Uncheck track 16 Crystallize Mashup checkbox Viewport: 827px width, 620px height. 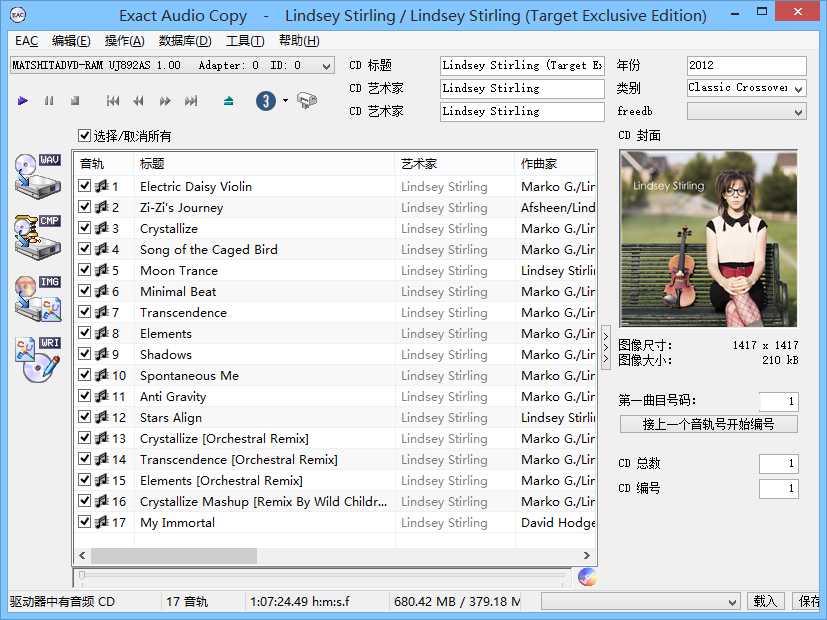click(84, 501)
